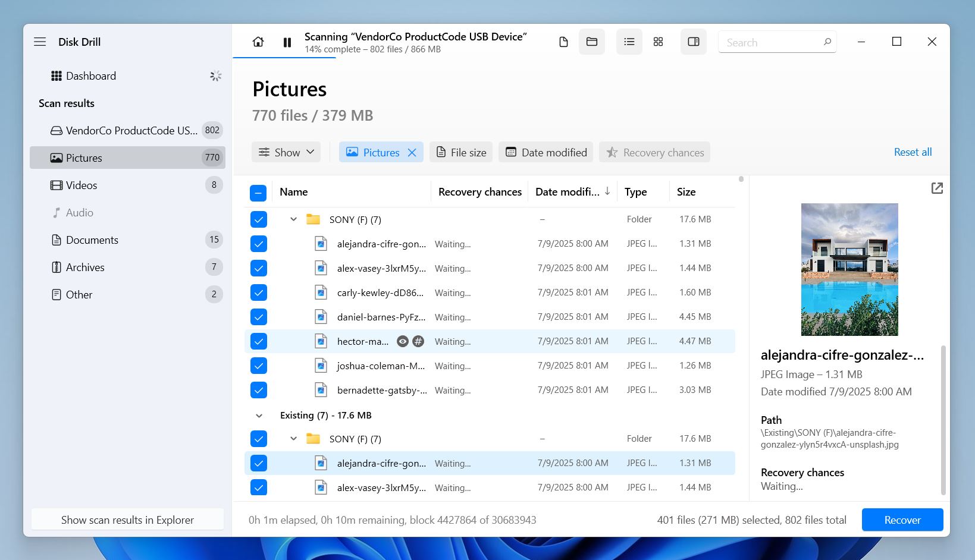
Task: Open the Dashboard sidebar item
Action: pos(127,76)
